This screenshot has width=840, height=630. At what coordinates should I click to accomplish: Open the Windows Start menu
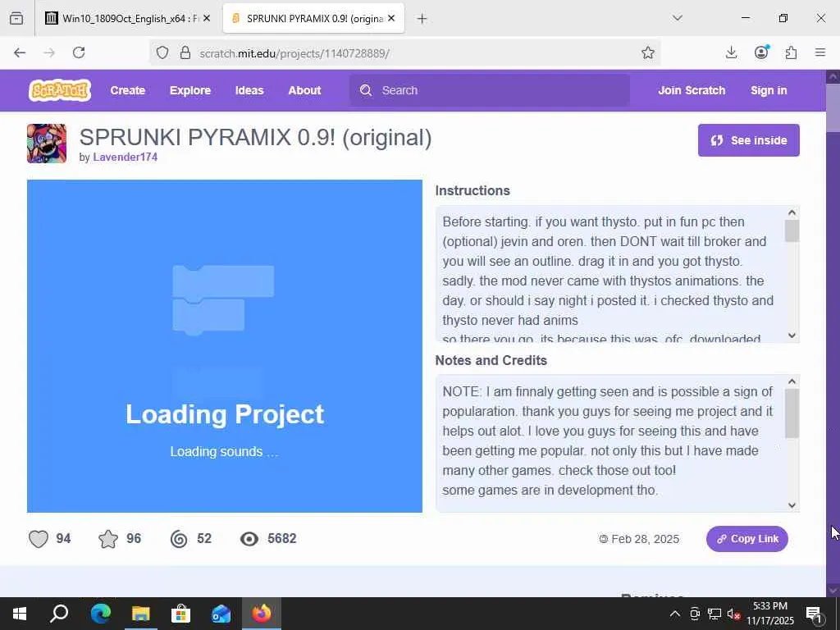pos(20,614)
